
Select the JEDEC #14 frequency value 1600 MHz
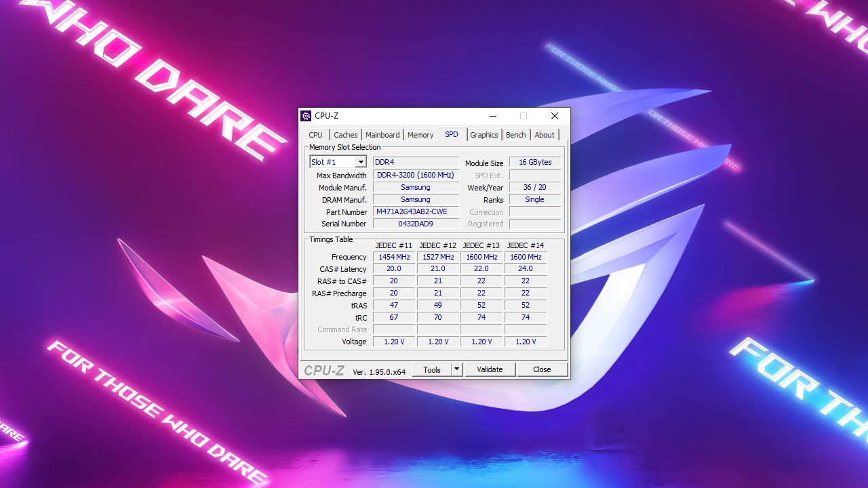pyautogui.click(x=526, y=257)
